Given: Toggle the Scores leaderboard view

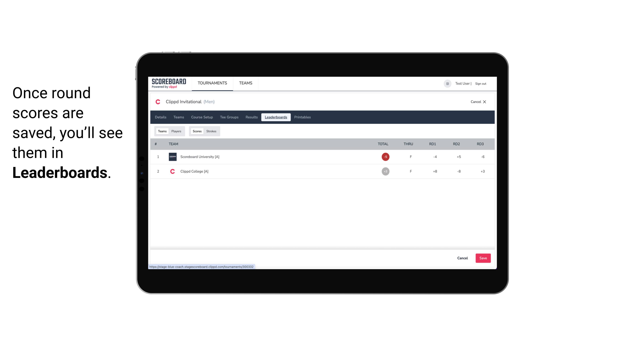Looking at the screenshot, I should click(197, 131).
